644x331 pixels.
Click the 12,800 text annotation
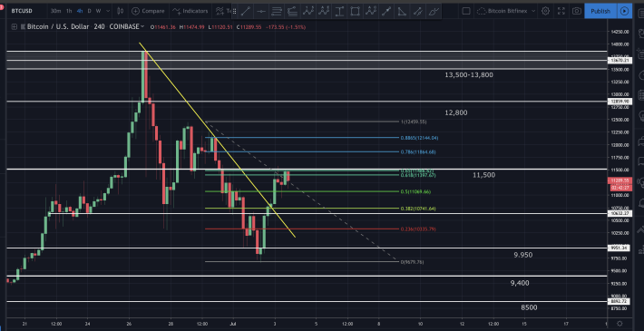pyautogui.click(x=456, y=112)
